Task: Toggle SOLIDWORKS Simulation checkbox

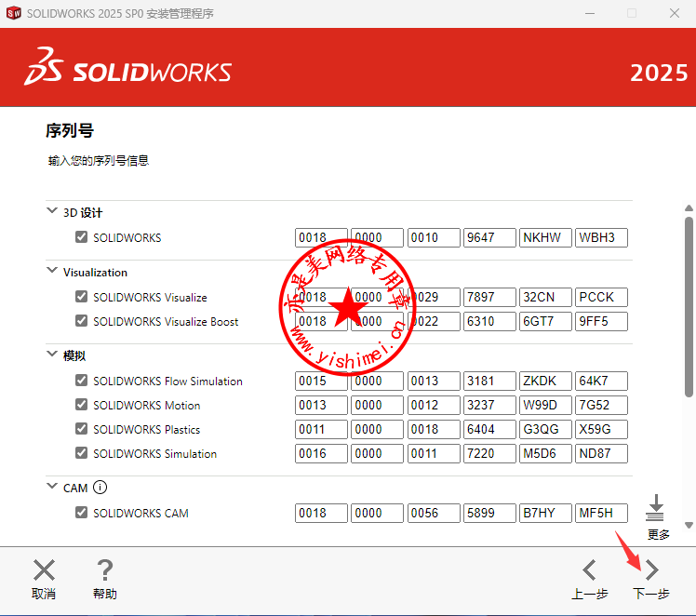Action: 81,452
